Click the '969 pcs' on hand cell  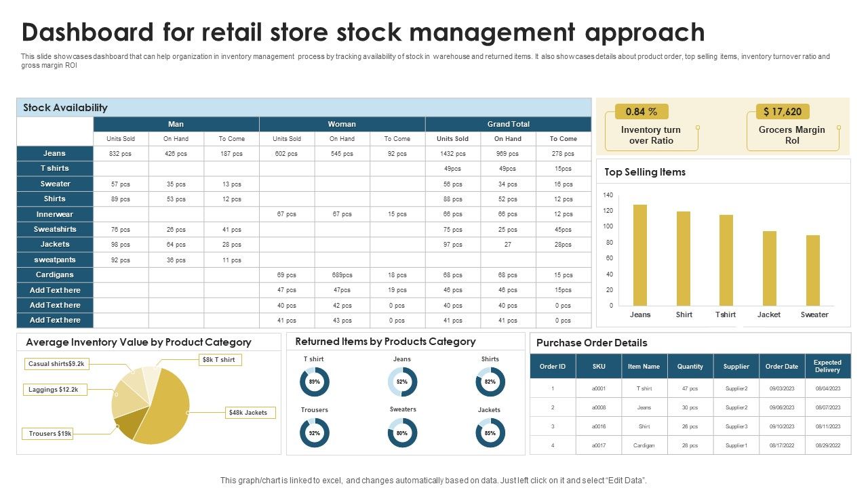point(508,154)
